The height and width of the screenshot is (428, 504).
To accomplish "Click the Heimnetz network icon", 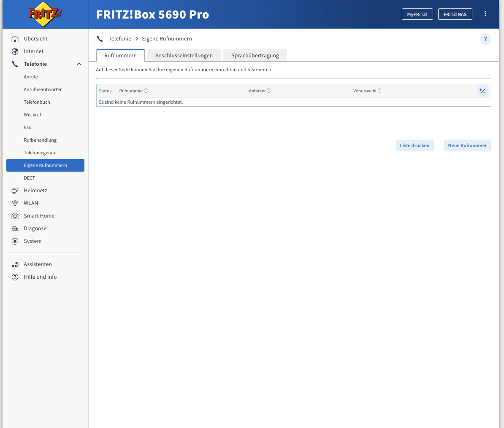I will click(x=15, y=191).
